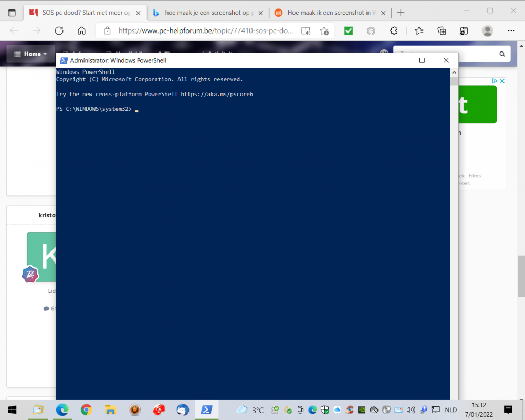
Task: Open AdChoices info triangle icon
Action: [495, 81]
